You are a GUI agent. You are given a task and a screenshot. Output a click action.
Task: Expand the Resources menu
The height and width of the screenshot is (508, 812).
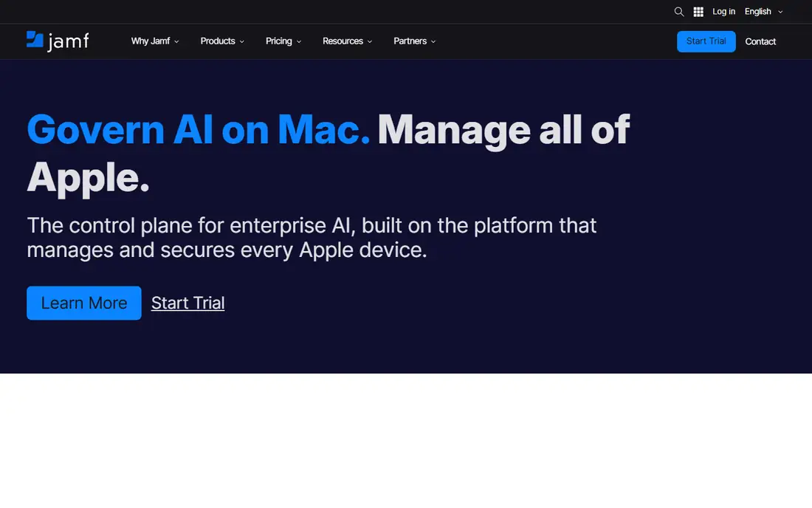point(347,41)
